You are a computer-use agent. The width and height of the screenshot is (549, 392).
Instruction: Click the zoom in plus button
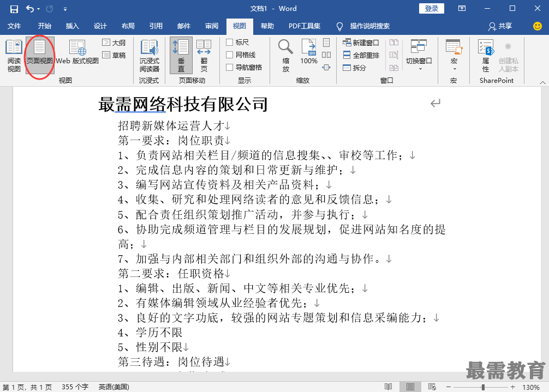(513, 387)
